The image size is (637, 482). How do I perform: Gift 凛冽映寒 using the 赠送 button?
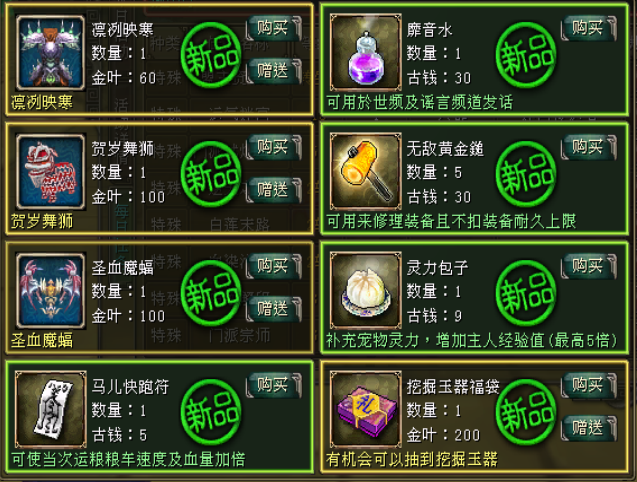274,71
